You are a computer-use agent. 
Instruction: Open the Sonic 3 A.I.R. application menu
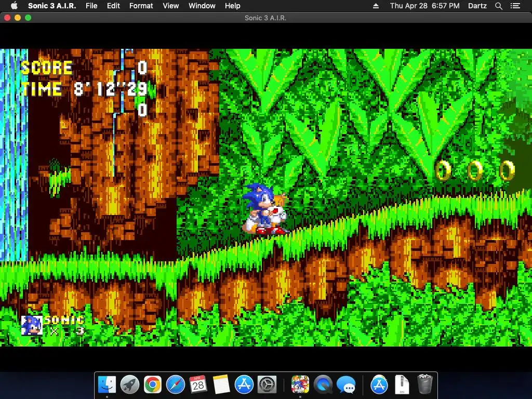click(52, 6)
